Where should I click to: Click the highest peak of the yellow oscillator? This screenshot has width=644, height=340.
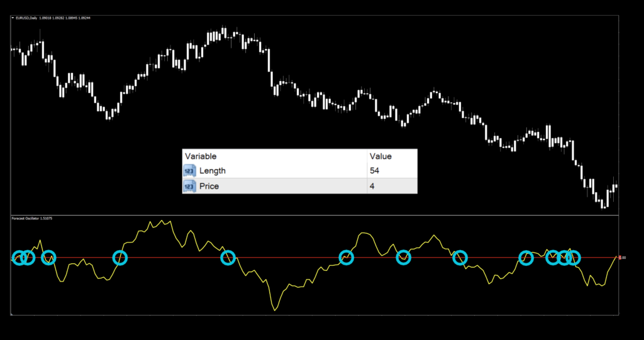pyautogui.click(x=163, y=221)
